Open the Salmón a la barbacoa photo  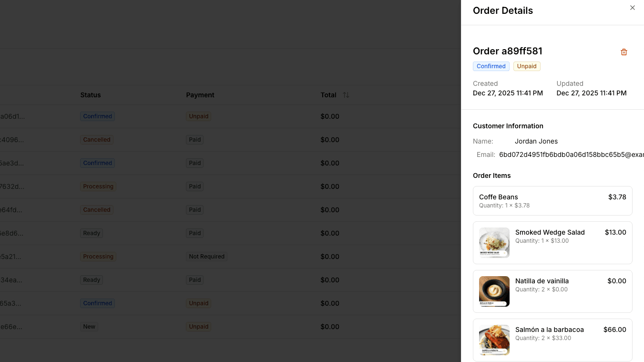[494, 340]
